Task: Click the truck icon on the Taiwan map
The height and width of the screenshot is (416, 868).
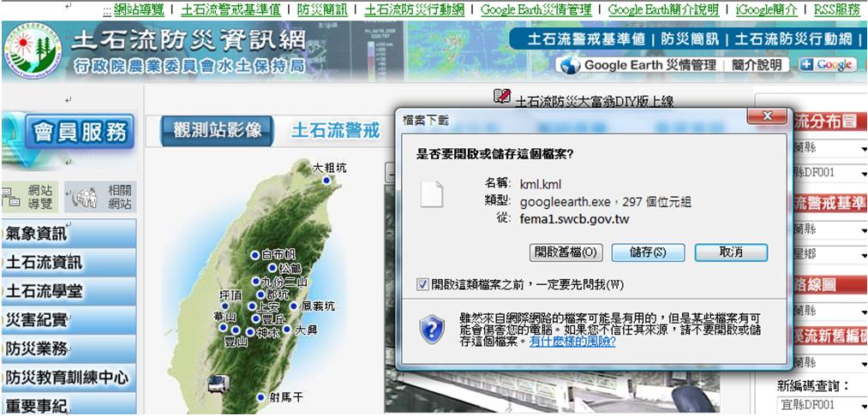Action: tap(218, 383)
